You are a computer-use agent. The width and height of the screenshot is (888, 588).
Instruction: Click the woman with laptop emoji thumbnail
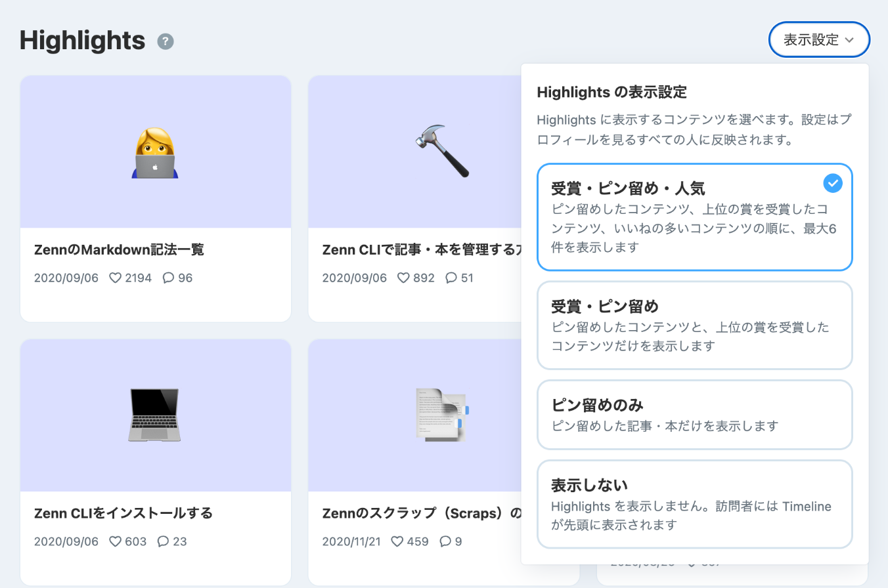coord(156,153)
